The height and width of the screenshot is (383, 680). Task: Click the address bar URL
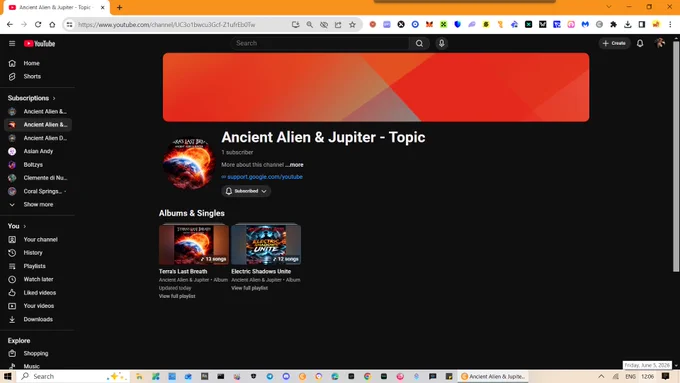[x=167, y=25]
